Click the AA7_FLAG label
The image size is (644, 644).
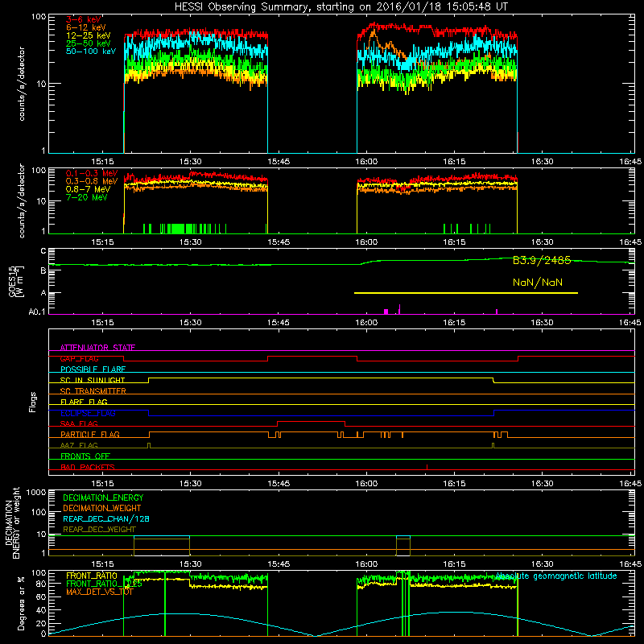click(x=79, y=445)
